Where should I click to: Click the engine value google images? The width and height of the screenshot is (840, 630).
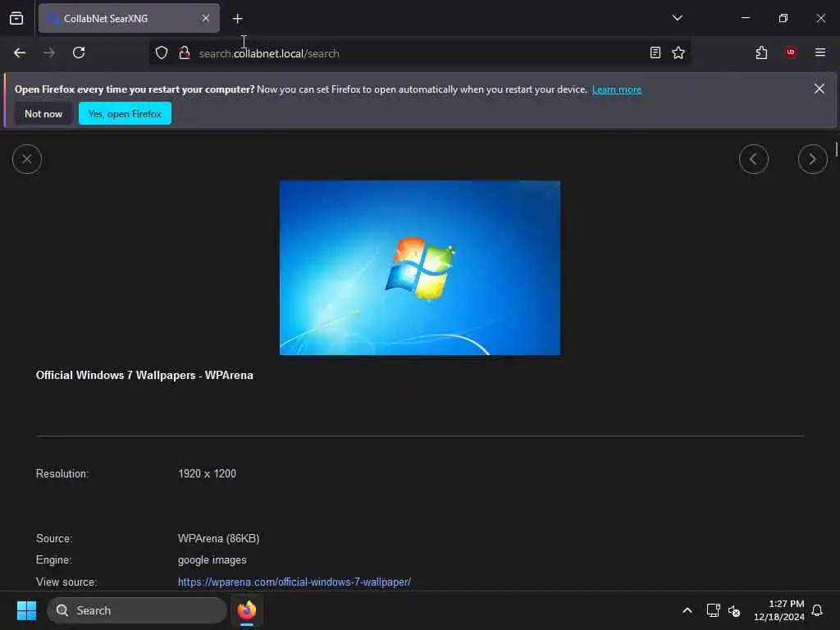(212, 559)
